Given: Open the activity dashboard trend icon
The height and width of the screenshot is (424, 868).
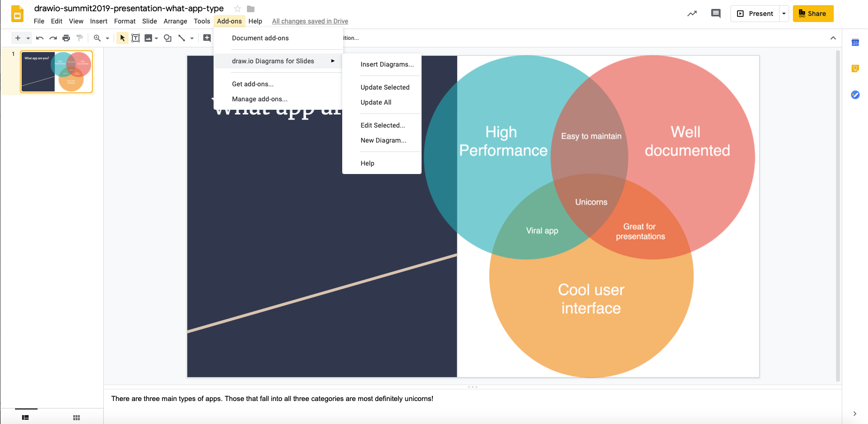Looking at the screenshot, I should (x=692, y=14).
